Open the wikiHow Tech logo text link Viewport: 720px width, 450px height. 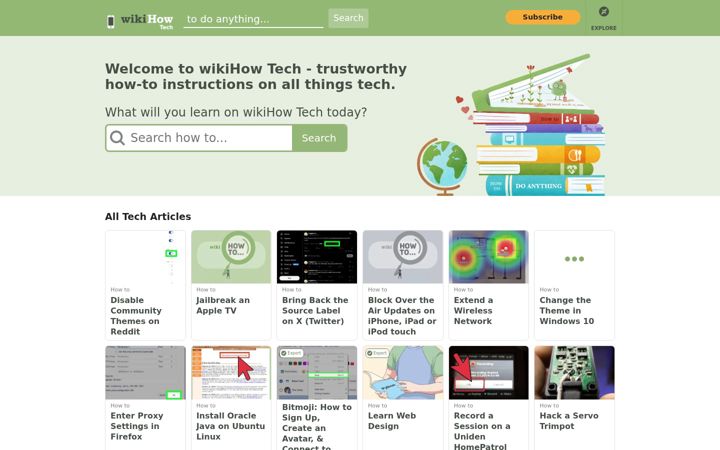click(147, 21)
